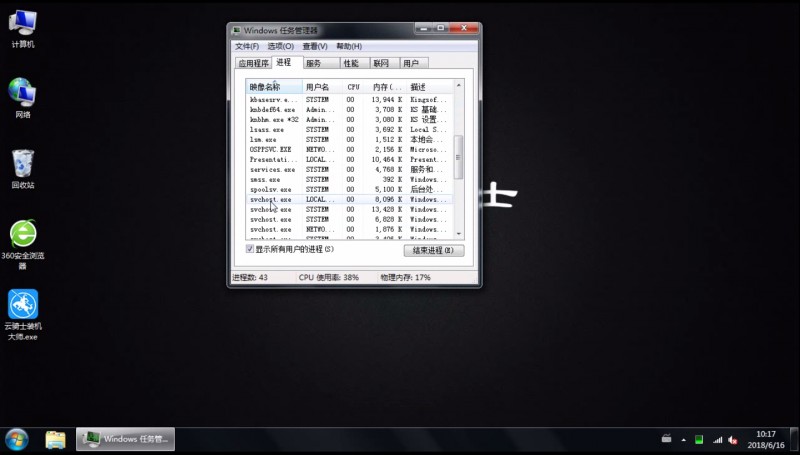Click the keyboard input icon in tray

[666, 439]
